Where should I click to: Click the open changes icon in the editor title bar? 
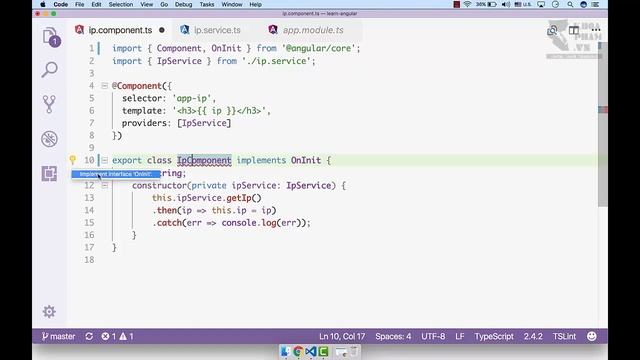pos(552,30)
